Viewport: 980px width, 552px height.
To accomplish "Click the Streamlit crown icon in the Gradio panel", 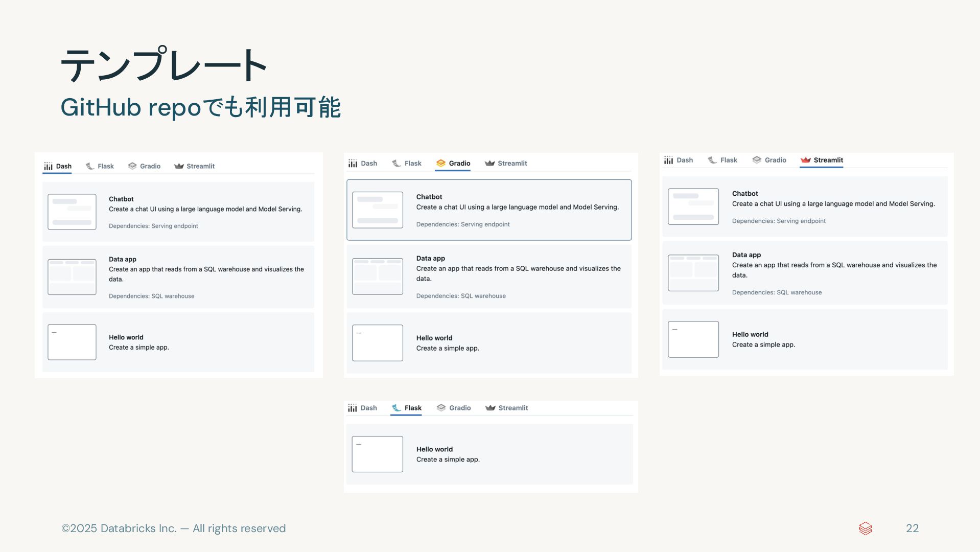I will (490, 163).
